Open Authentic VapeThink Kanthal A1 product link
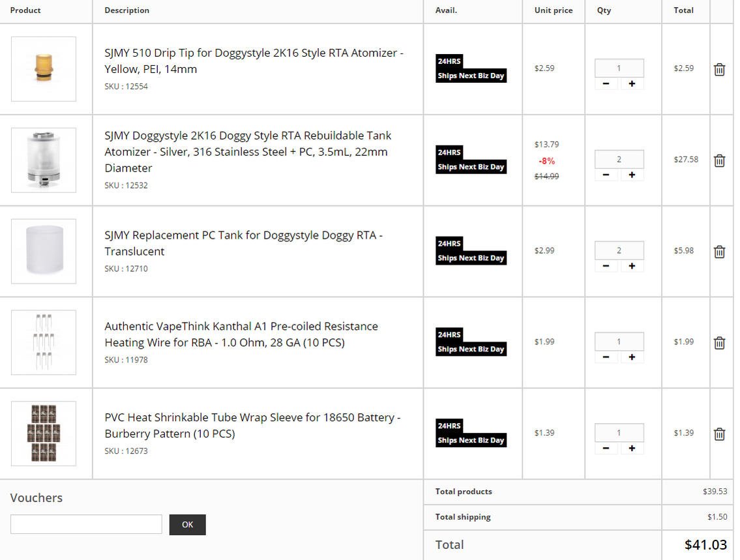Viewport: 740px width, 560px height. tap(241, 334)
